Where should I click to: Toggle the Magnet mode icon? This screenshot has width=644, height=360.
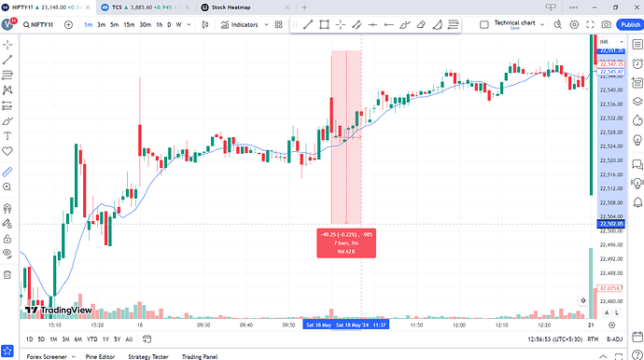(x=7, y=208)
